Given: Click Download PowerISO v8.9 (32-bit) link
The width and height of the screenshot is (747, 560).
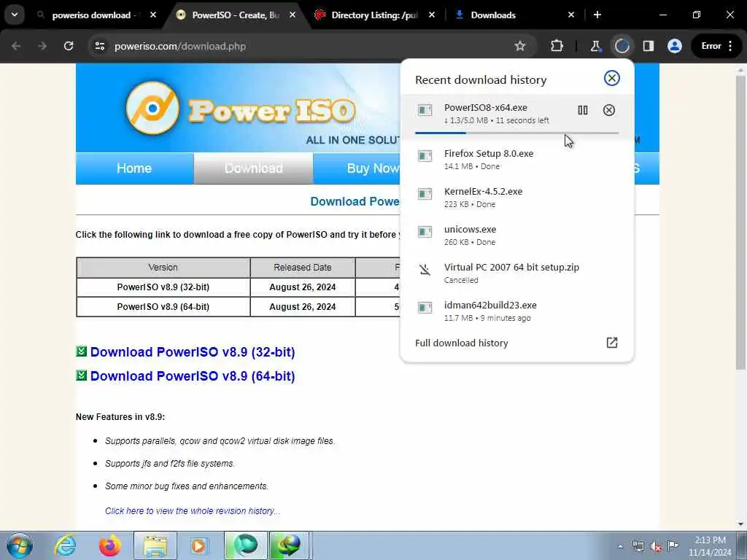Looking at the screenshot, I should coord(193,352).
